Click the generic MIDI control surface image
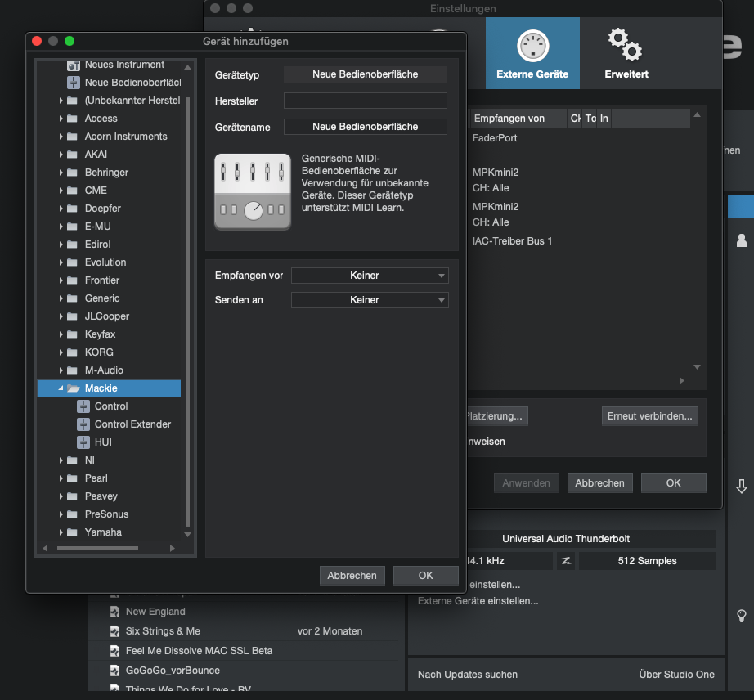 253,192
